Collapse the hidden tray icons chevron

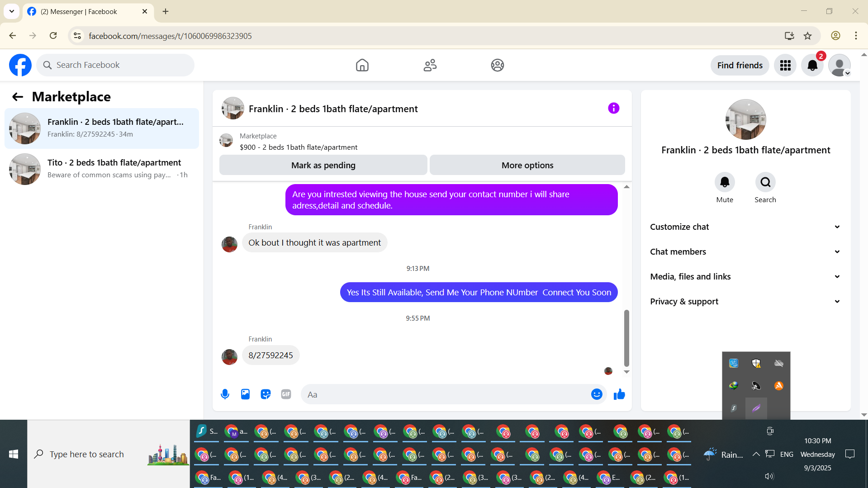(756, 454)
